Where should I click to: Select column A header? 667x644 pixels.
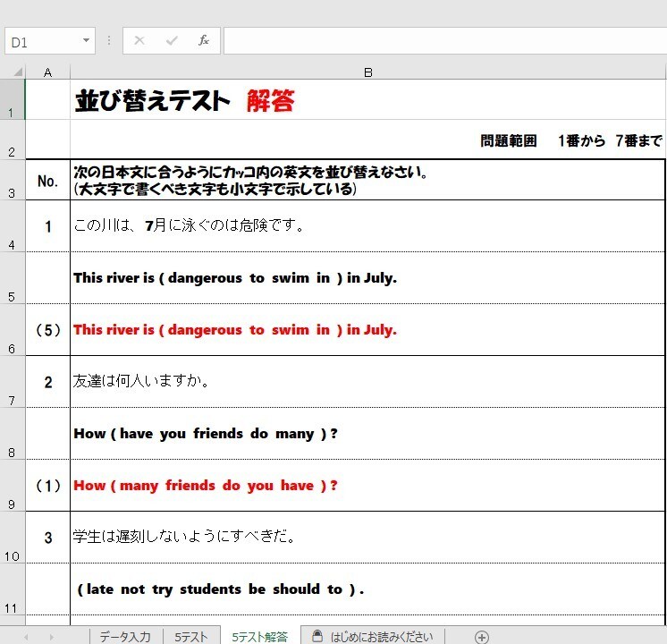48,72
